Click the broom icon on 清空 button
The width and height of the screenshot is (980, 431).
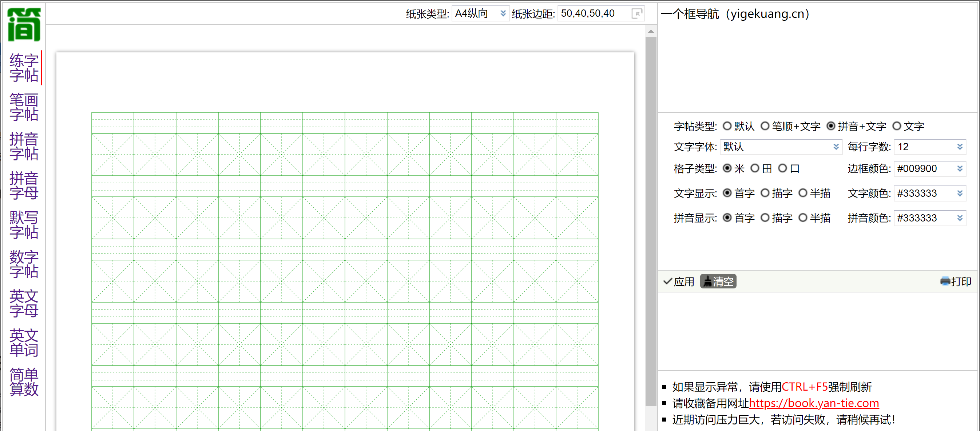pos(707,282)
